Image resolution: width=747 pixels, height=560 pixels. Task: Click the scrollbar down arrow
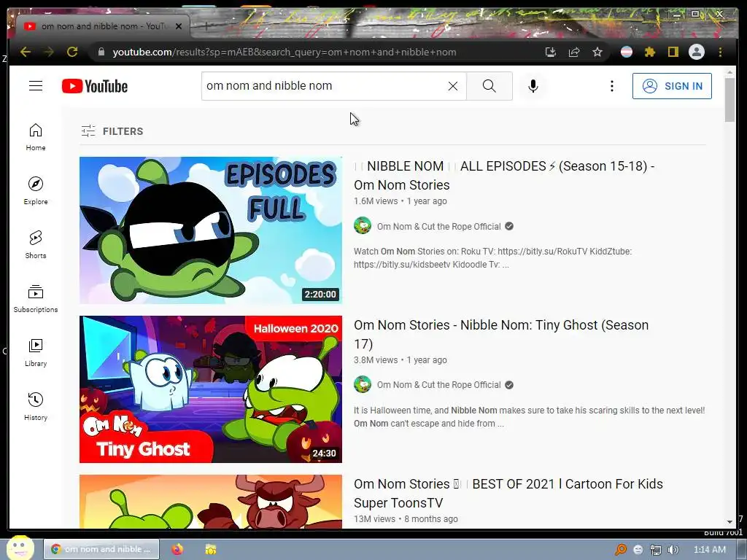(729, 522)
